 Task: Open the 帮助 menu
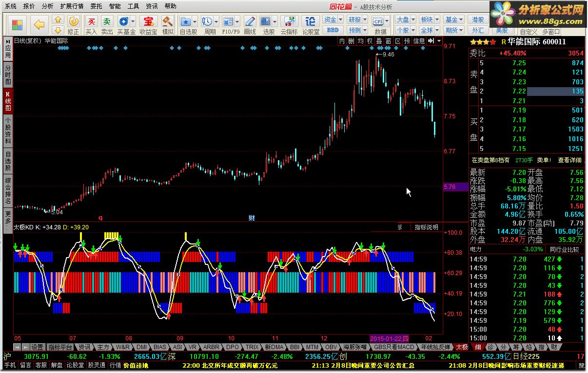coord(171,6)
